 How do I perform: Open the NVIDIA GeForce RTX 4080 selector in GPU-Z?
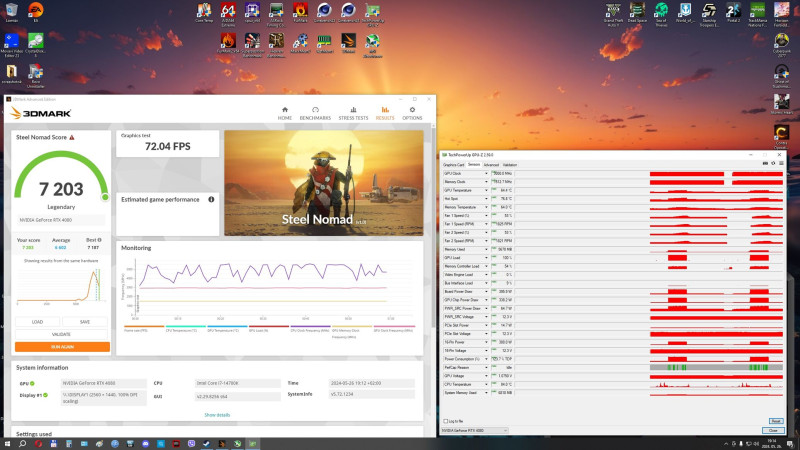pos(474,431)
